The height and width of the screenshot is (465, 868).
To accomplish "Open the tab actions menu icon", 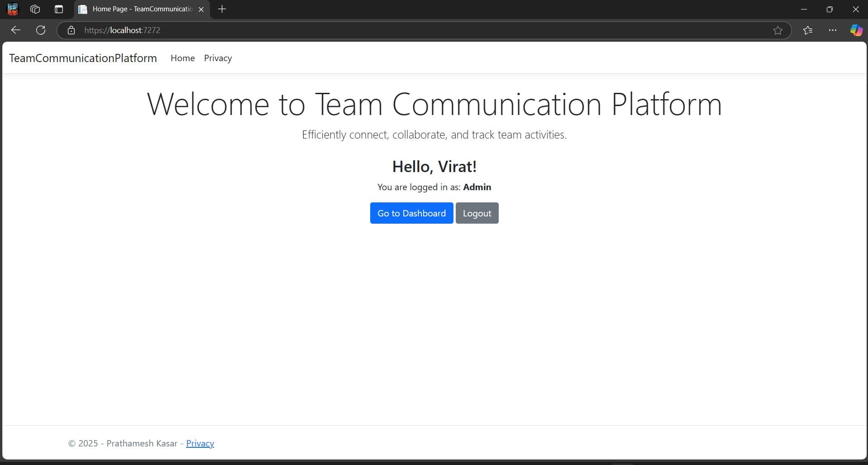I will point(59,9).
